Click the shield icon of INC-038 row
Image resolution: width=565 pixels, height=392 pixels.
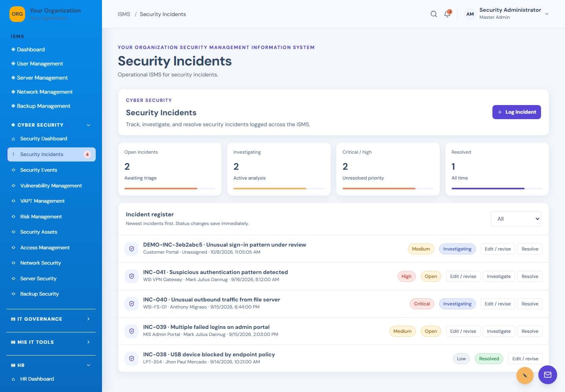(x=131, y=358)
